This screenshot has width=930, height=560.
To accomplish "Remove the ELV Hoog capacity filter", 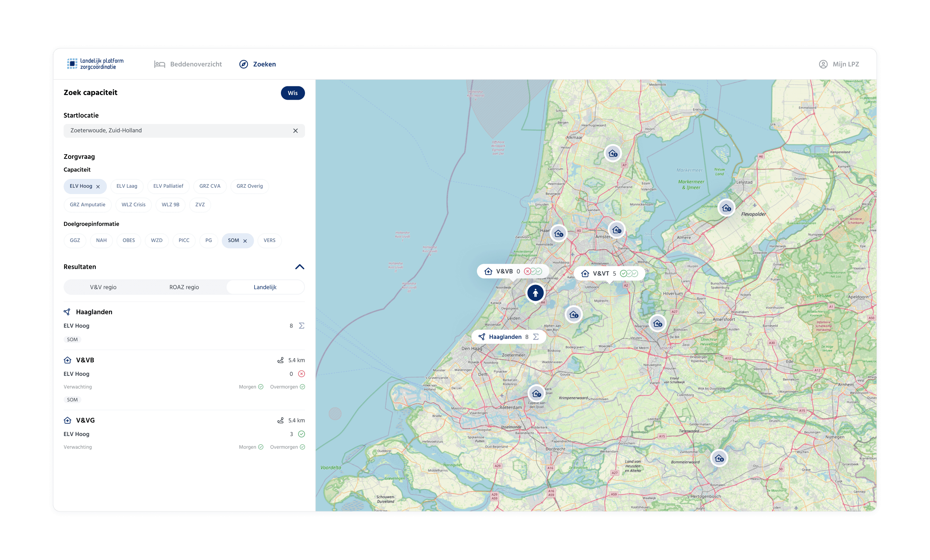I will pos(98,186).
